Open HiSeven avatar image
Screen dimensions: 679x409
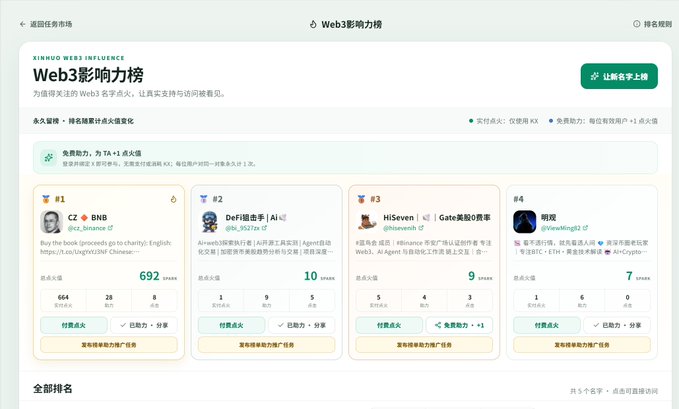(367, 222)
